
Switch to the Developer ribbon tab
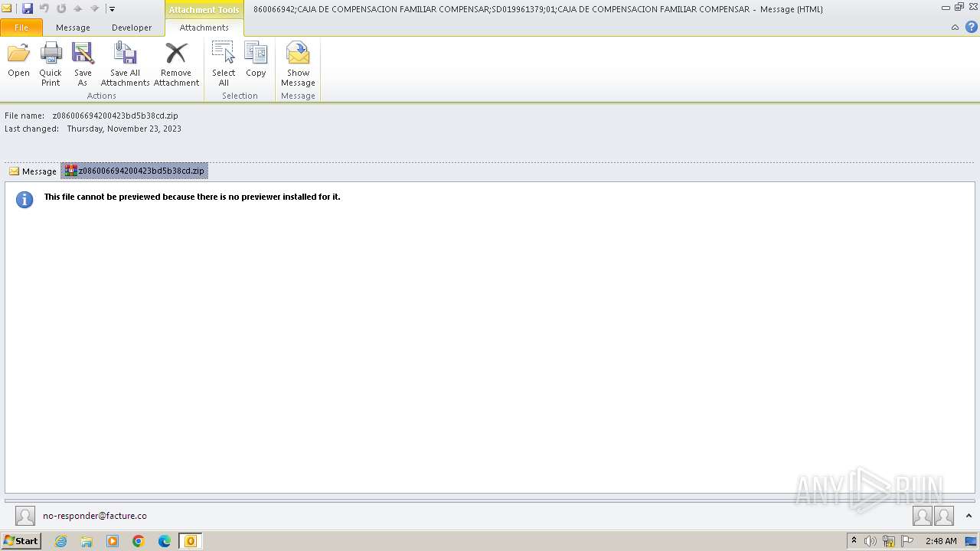point(132,28)
